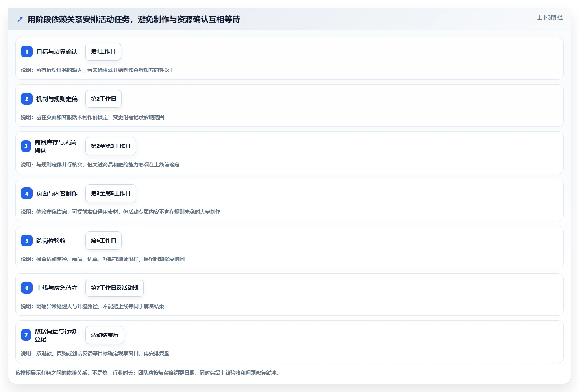Click the description starting 检查活动路径
This screenshot has height=392, width=579.
103,259
